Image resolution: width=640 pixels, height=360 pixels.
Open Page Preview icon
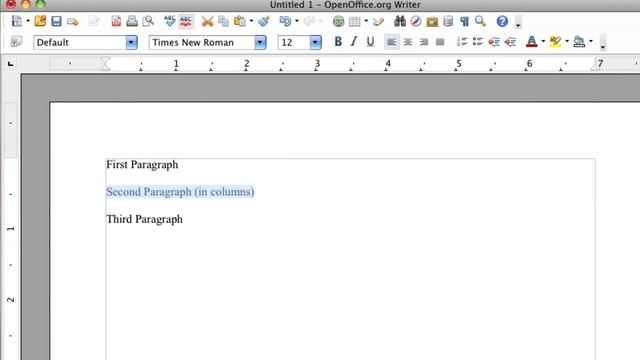coord(148,21)
